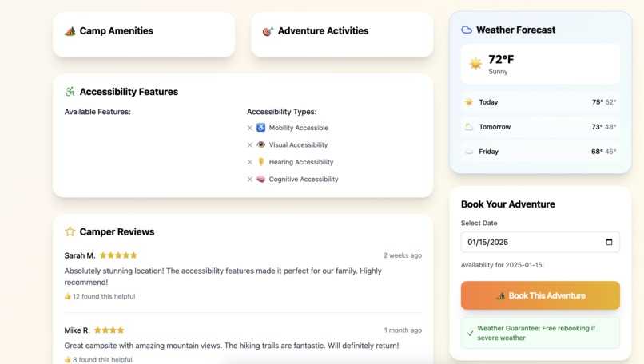Click the cloud icon beside Weather Forecast

coord(467,30)
